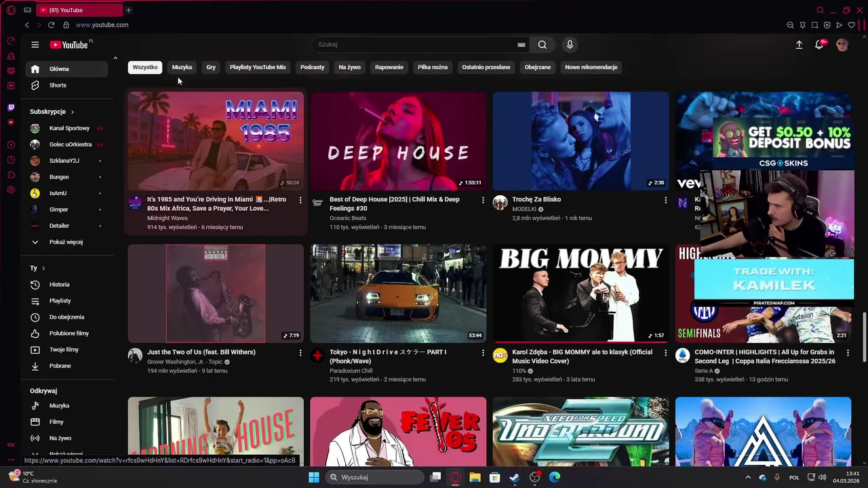Screen dimensions: 868x488
Task: Open the sidebar player icon
Action: pos(11,145)
